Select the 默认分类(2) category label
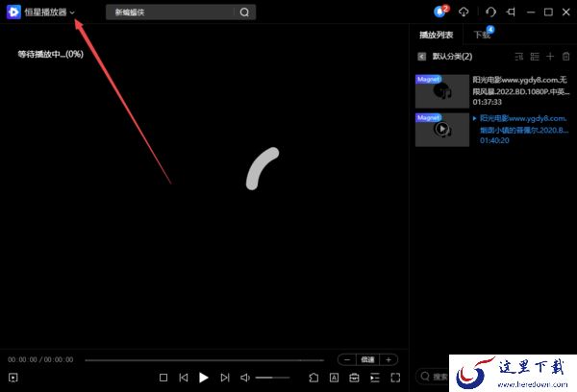This screenshot has width=577, height=392. tap(452, 57)
